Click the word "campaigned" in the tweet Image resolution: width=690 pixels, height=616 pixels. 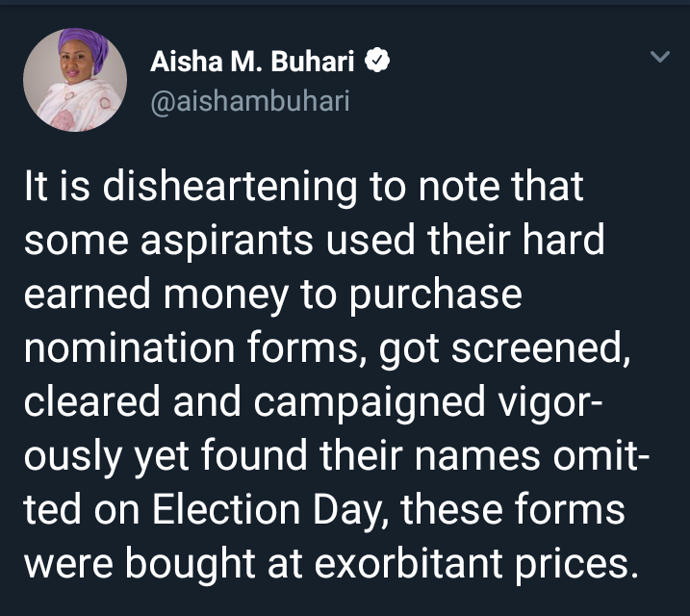[370, 402]
